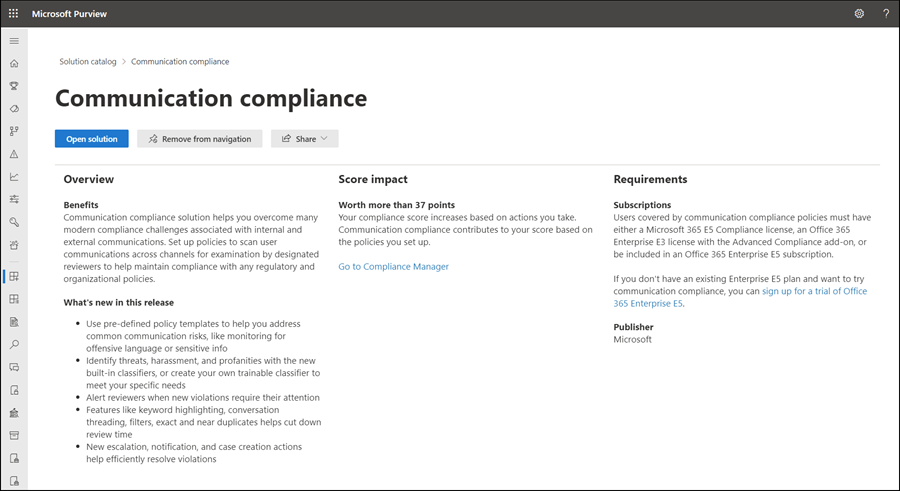This screenshot has height=491, width=900.
Task: Click bullet about identifying threats, harassment
Action: pos(203,373)
